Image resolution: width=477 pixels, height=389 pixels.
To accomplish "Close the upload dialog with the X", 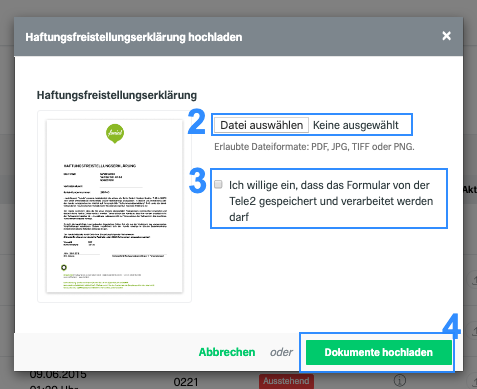I will pyautogui.click(x=446, y=36).
